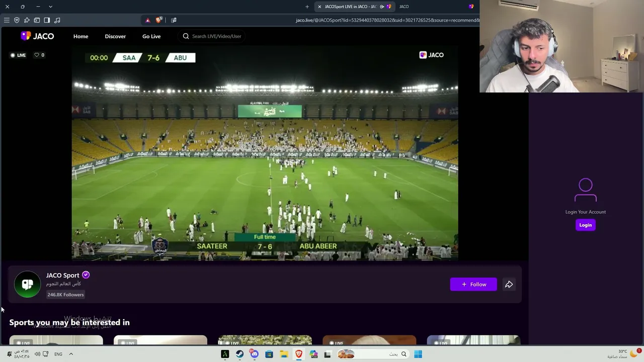This screenshot has width=644, height=362.
Task: Click the Brave Rewards triangle icon
Action: 147,20
